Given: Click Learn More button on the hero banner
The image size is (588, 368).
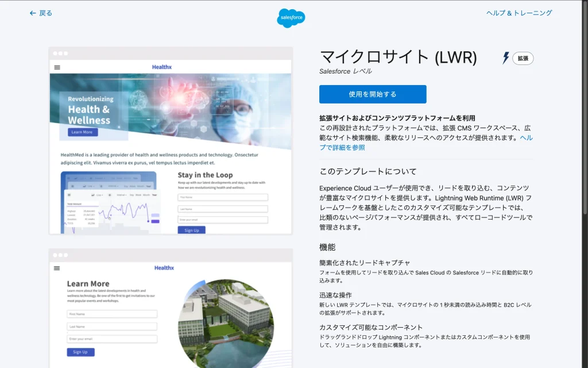Looking at the screenshot, I should [x=83, y=132].
